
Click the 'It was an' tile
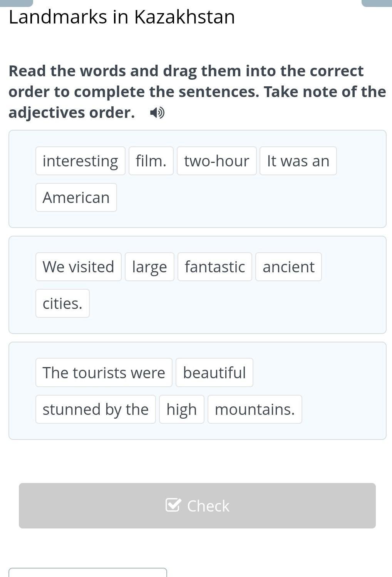tap(298, 161)
